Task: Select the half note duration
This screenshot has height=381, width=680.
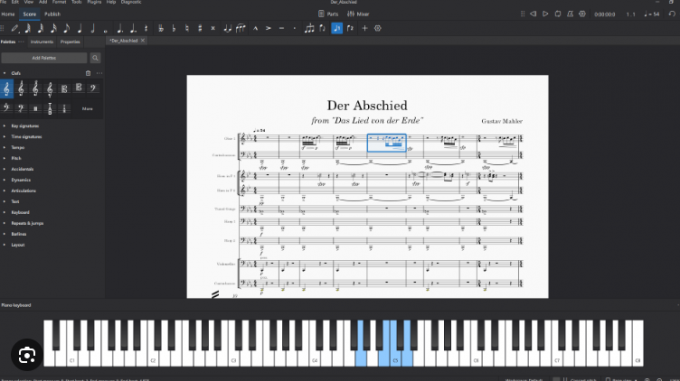Action: pos(93,29)
